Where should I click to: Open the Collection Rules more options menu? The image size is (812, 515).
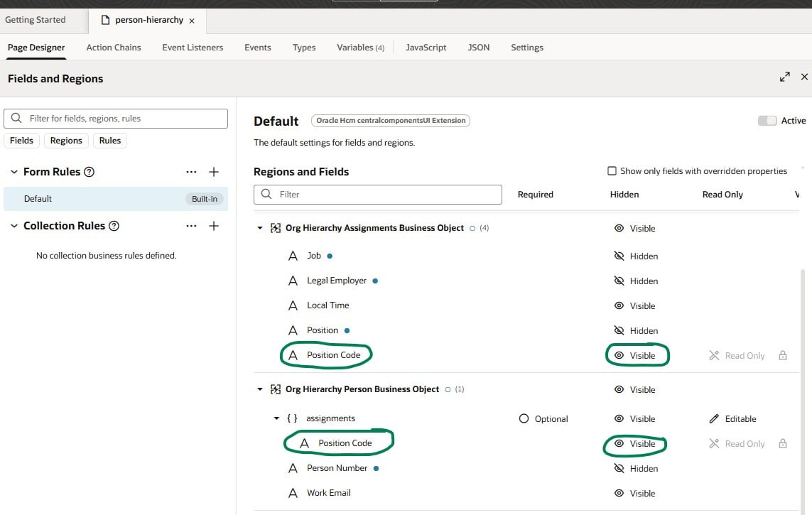click(191, 226)
